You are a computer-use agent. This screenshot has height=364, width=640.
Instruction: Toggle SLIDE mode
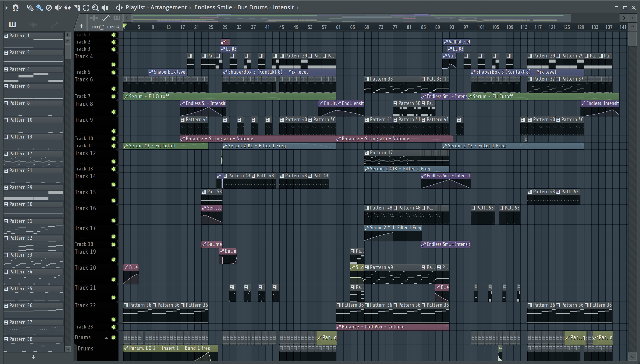tap(118, 27)
